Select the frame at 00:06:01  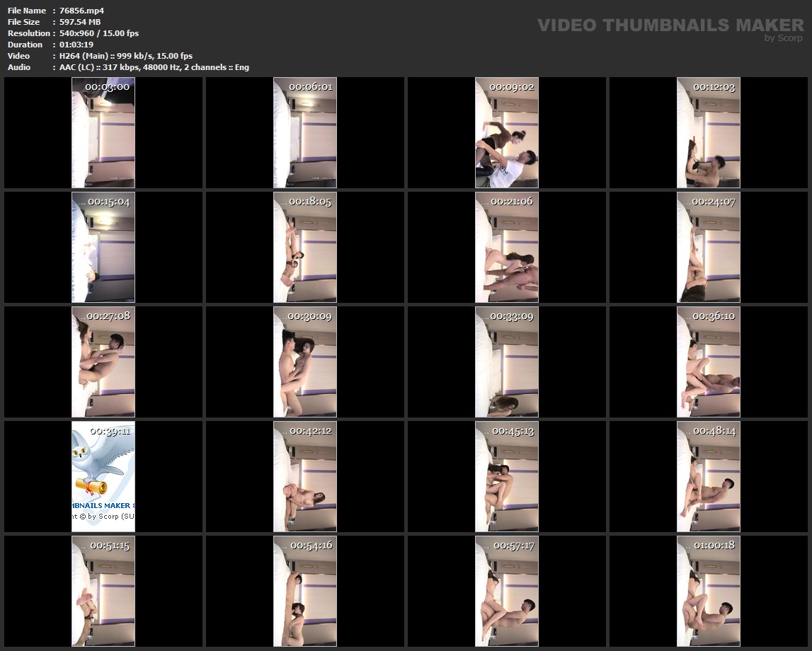coord(305,133)
